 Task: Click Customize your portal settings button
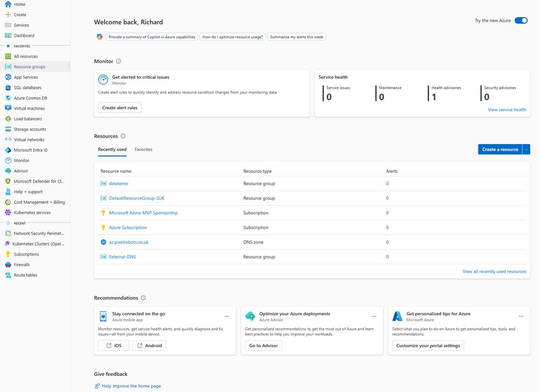(x=428, y=346)
